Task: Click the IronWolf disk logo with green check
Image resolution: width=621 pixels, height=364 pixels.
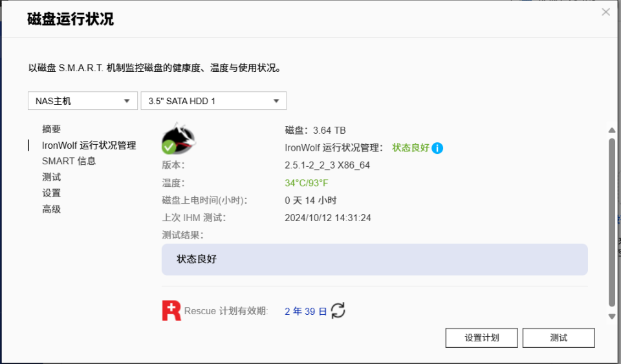Action: point(179,138)
